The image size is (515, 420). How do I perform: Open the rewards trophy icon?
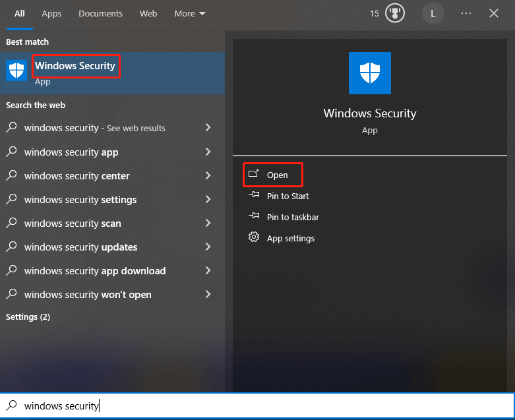click(x=394, y=13)
